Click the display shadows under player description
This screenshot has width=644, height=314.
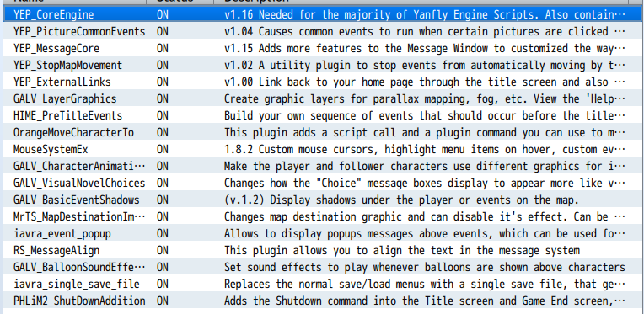401,200
